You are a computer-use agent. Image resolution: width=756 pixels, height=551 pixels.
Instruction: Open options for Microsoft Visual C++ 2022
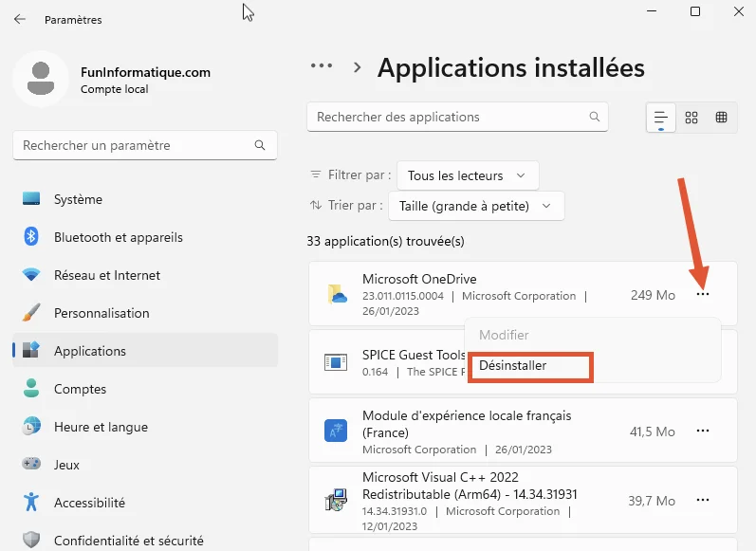(702, 500)
